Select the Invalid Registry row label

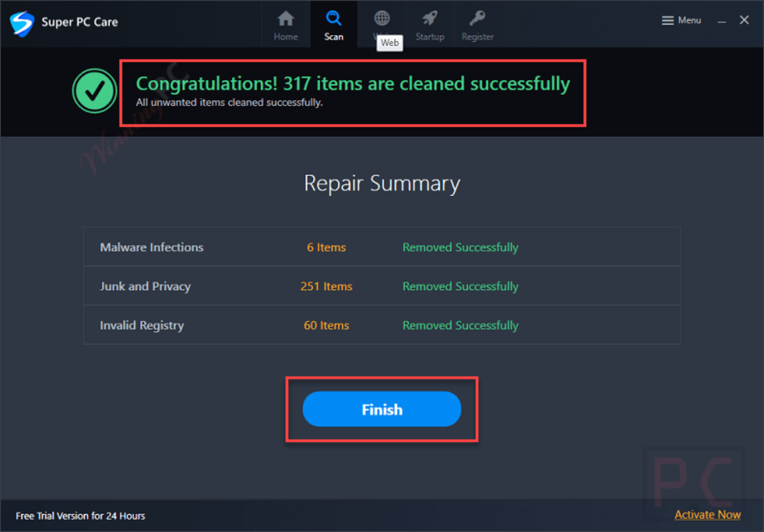[142, 325]
